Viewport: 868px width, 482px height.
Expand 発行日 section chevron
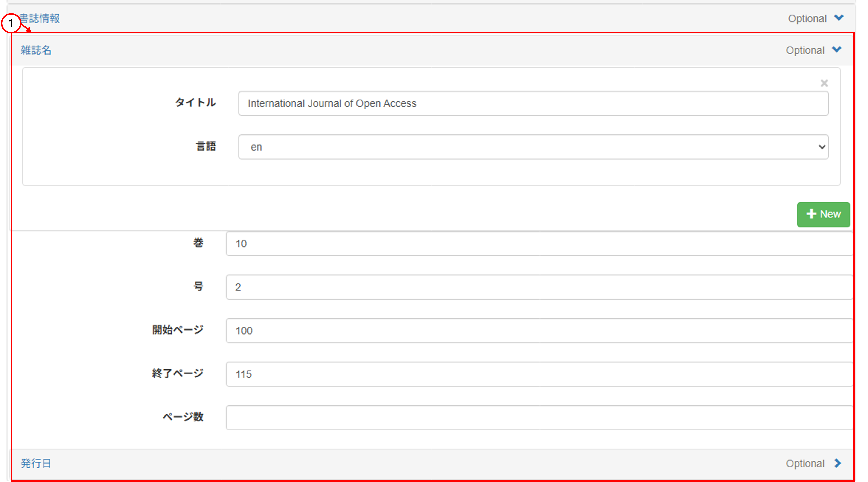[838, 463]
